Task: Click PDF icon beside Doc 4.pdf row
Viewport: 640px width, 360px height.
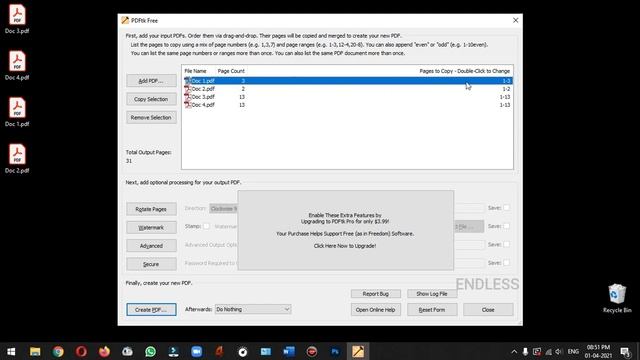Action: click(x=187, y=105)
